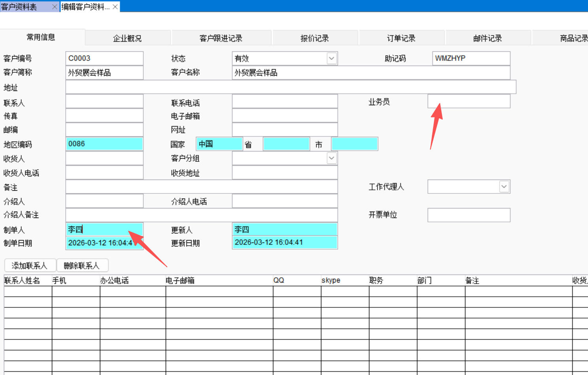Screen dimensions: 588x375
Task: Focus the 地址 text field
Action: tap(290, 87)
